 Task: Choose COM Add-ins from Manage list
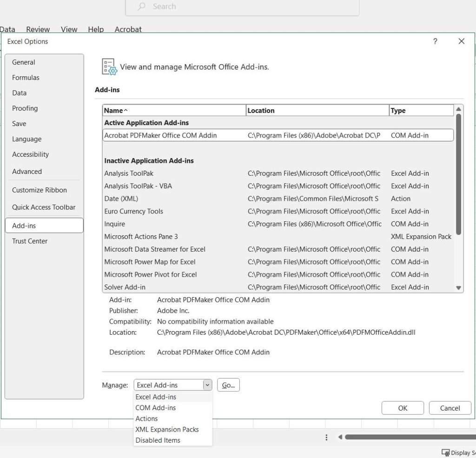[173, 408]
